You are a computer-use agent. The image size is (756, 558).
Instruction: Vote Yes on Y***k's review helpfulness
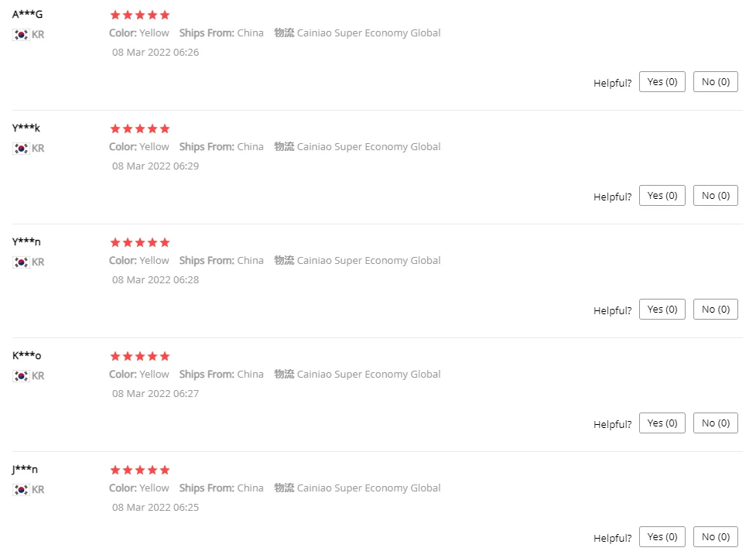coord(662,196)
